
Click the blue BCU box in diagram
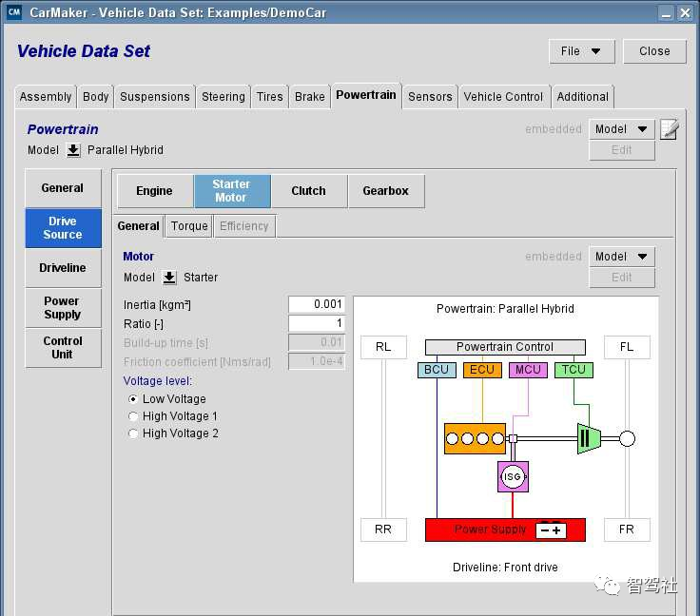437,370
